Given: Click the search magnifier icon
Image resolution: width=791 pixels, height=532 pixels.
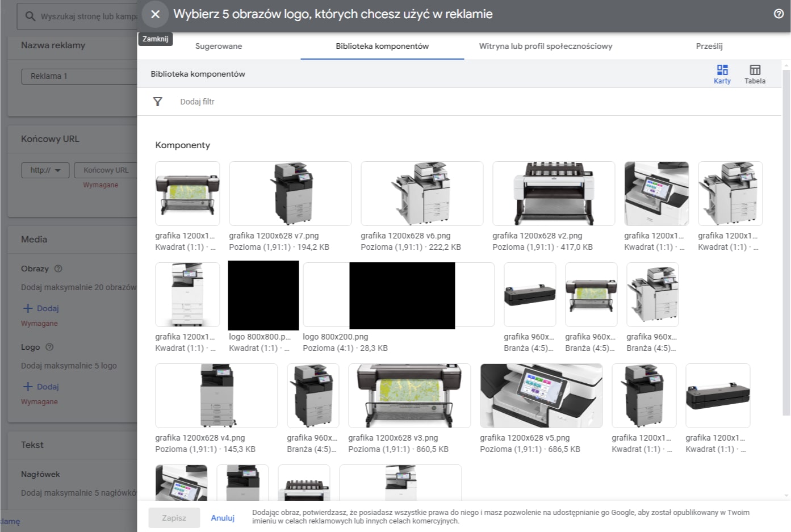Looking at the screenshot, I should point(30,16).
